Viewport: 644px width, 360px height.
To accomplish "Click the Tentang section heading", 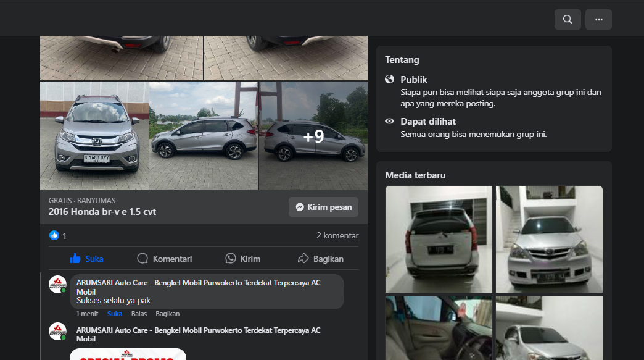I will point(402,60).
